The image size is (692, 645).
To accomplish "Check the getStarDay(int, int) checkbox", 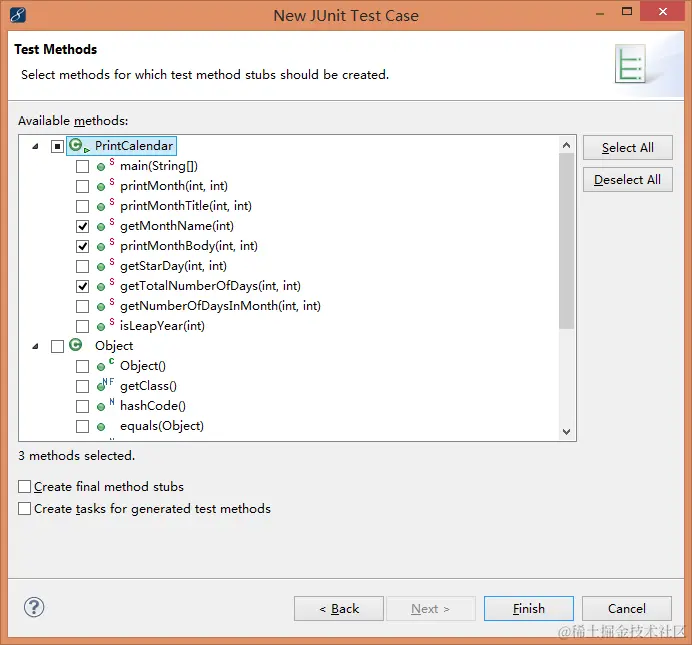I will pyautogui.click(x=82, y=266).
